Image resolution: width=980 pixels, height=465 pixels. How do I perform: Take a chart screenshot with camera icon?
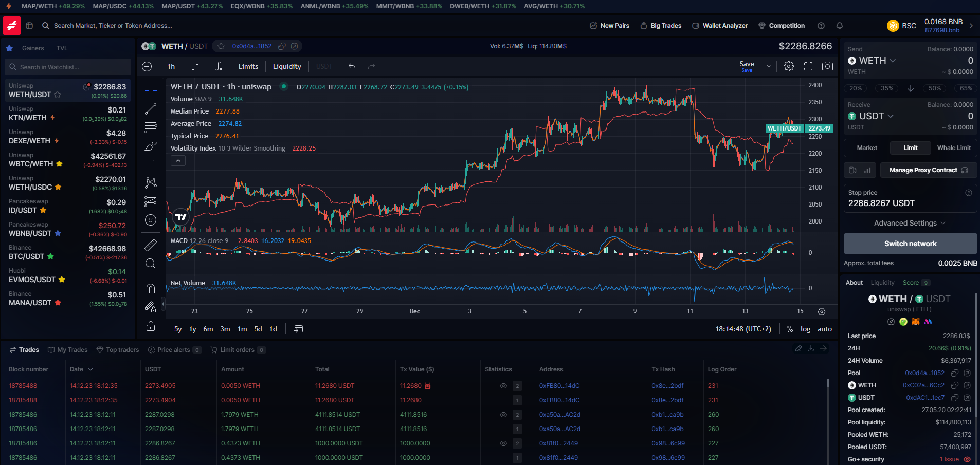click(x=827, y=66)
